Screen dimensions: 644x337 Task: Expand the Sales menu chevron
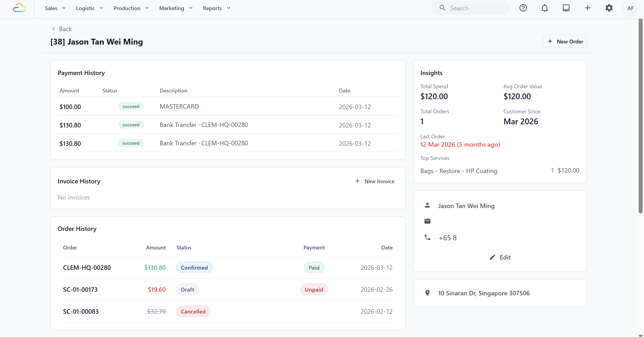coord(64,8)
